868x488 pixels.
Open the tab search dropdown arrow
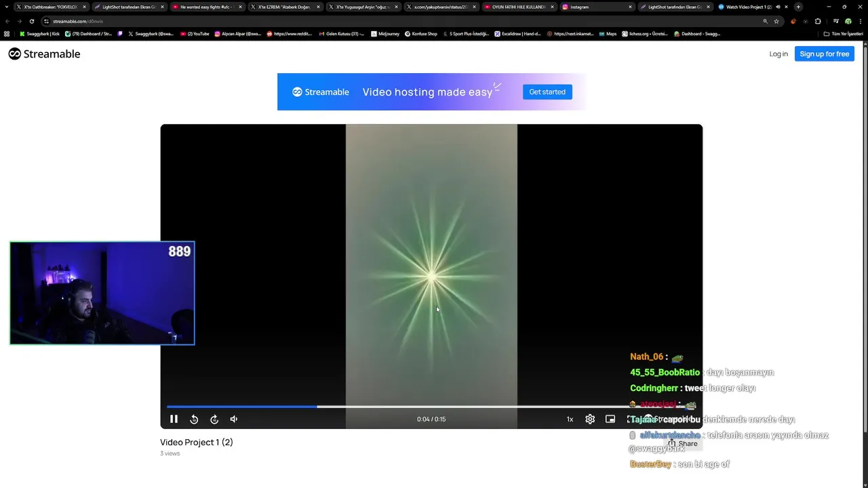6,7
